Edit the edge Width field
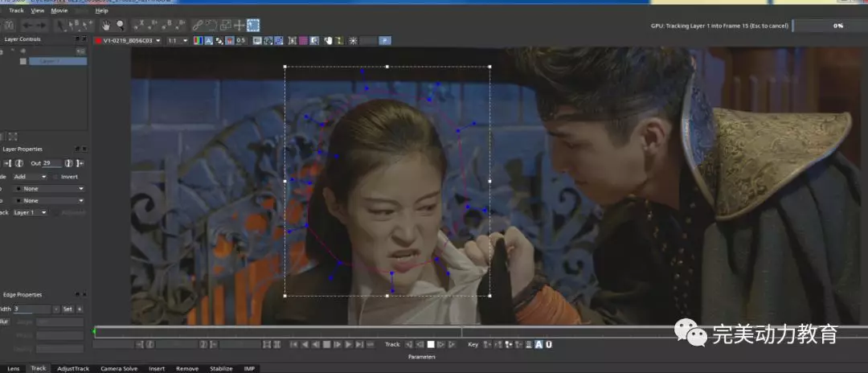The image size is (868, 373). point(32,309)
